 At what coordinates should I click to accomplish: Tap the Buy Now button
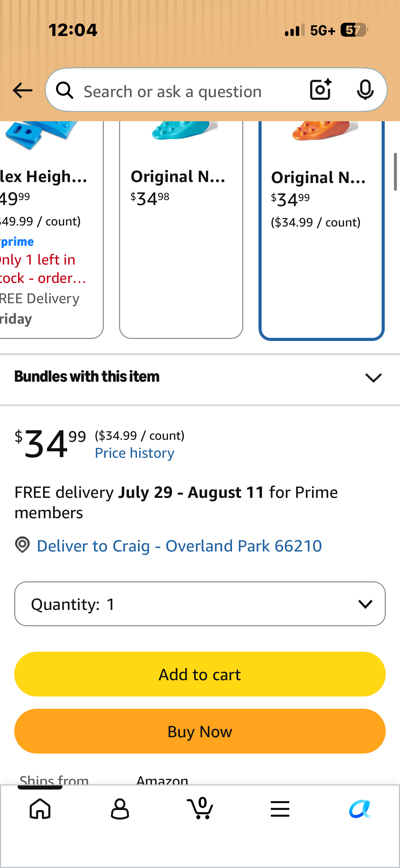pyautogui.click(x=200, y=731)
